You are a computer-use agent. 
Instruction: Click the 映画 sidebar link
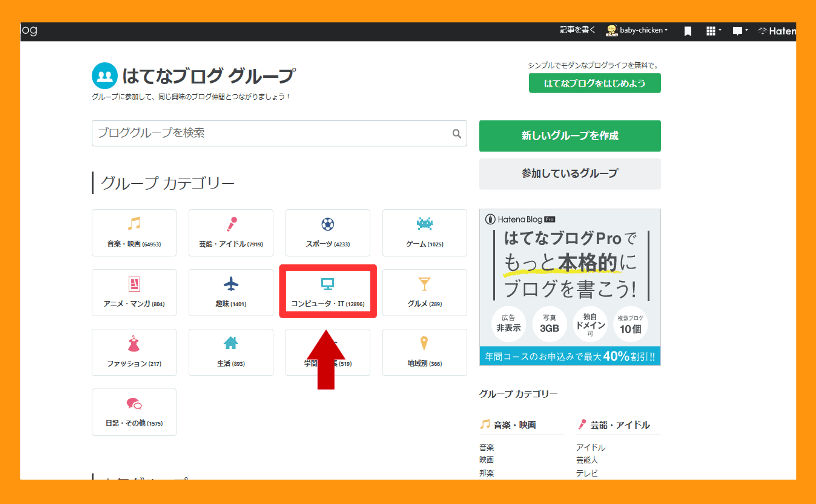point(487,460)
